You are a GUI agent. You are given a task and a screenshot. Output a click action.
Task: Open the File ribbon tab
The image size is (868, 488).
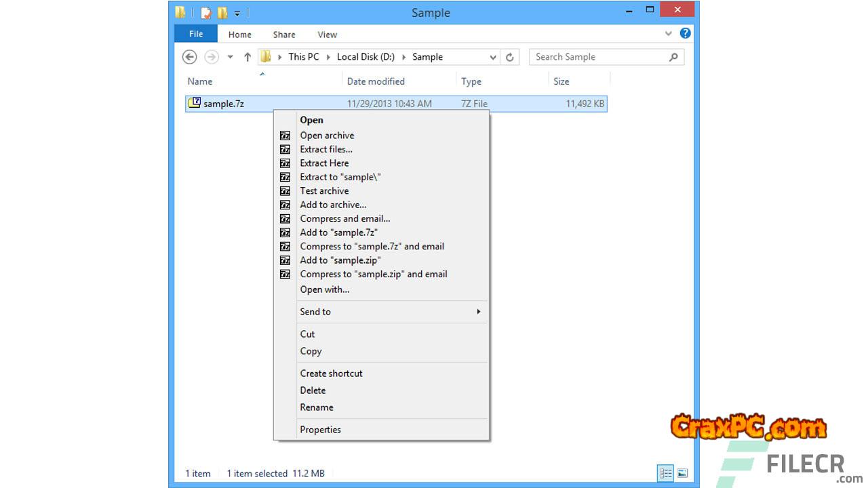[196, 34]
